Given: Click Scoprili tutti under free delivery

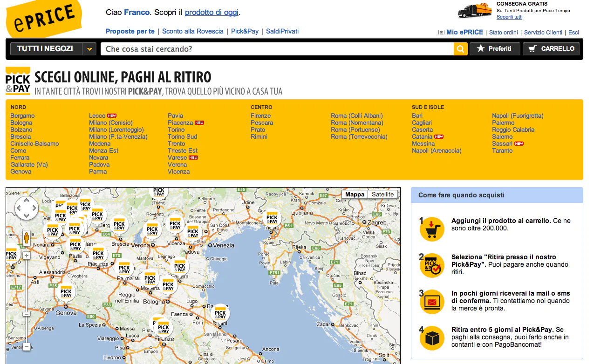Looking at the screenshot, I should 509,17.
